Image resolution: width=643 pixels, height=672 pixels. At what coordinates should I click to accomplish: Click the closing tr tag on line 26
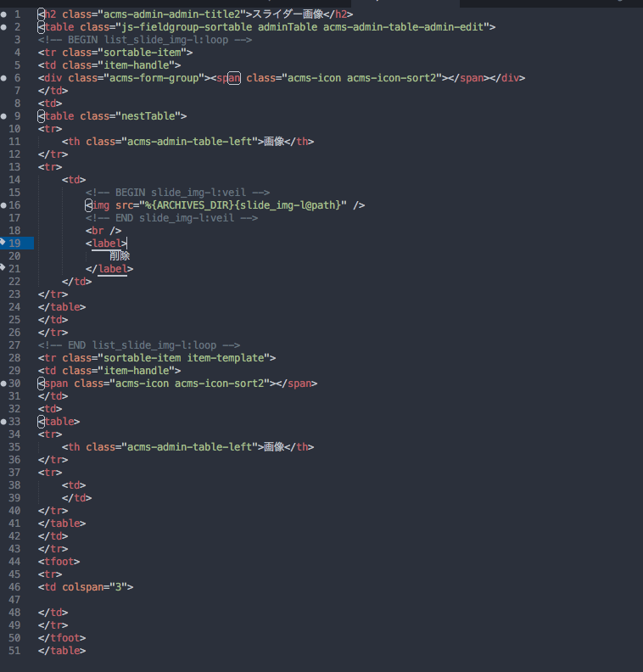[x=53, y=333]
